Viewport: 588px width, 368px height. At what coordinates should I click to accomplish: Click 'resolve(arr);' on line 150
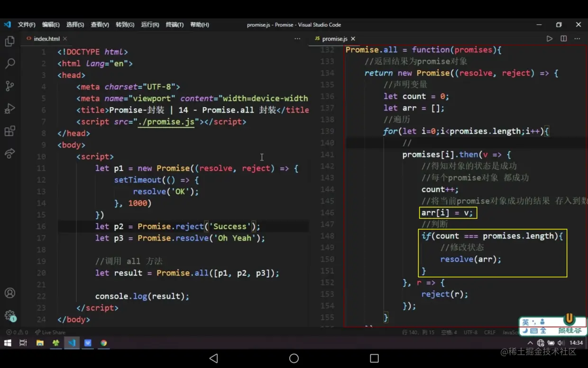coord(470,259)
